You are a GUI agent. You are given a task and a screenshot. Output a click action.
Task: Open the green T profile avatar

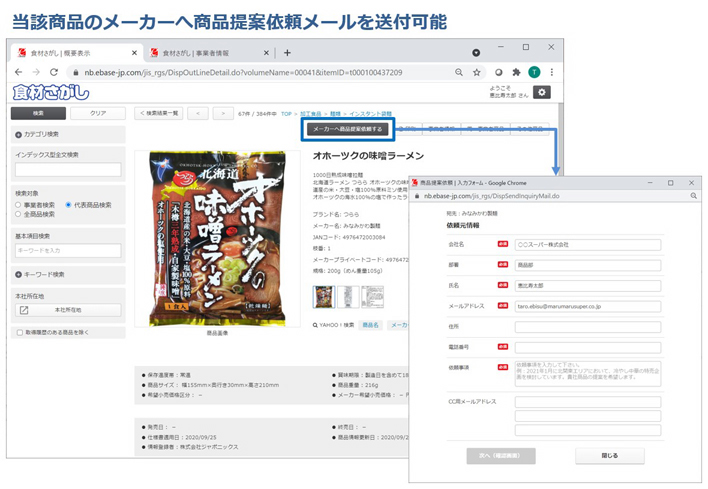point(534,72)
